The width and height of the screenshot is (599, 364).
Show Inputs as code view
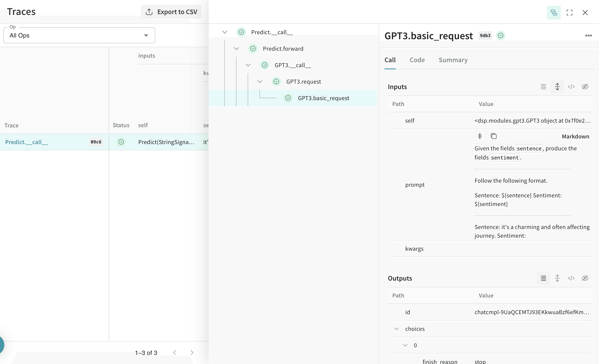pyautogui.click(x=571, y=87)
